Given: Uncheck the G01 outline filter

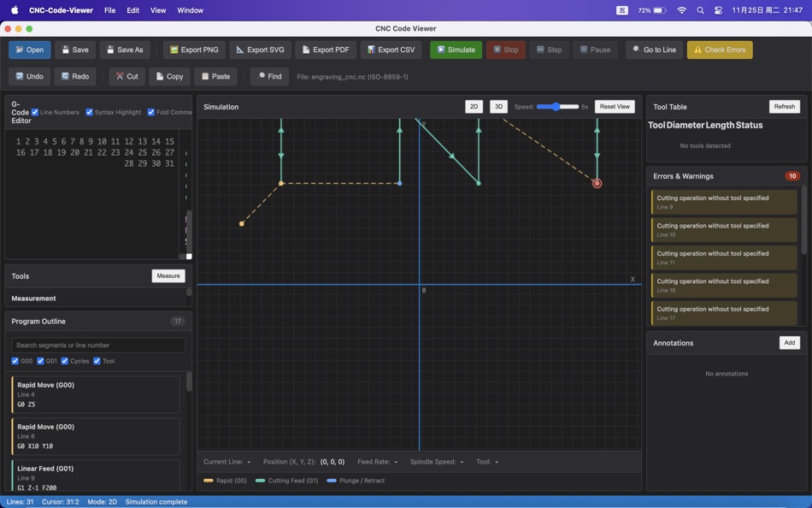Looking at the screenshot, I should click(x=41, y=360).
